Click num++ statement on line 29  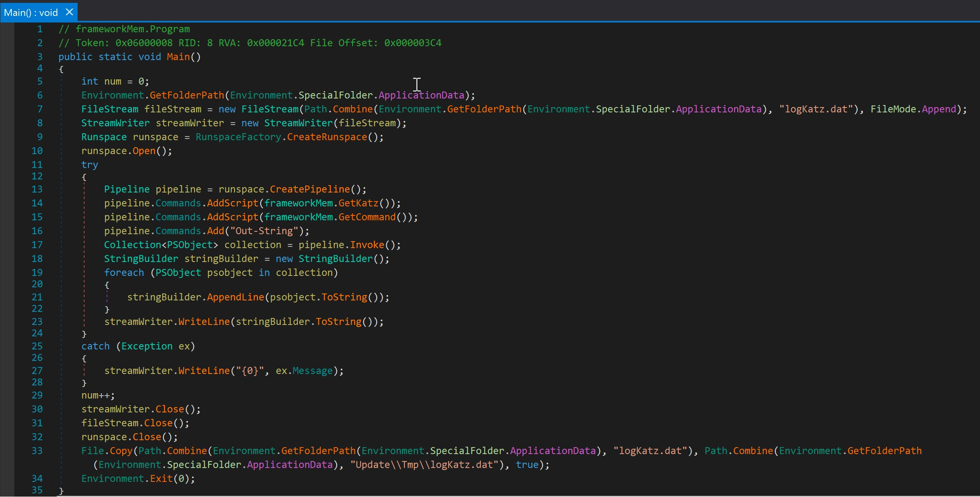point(98,395)
